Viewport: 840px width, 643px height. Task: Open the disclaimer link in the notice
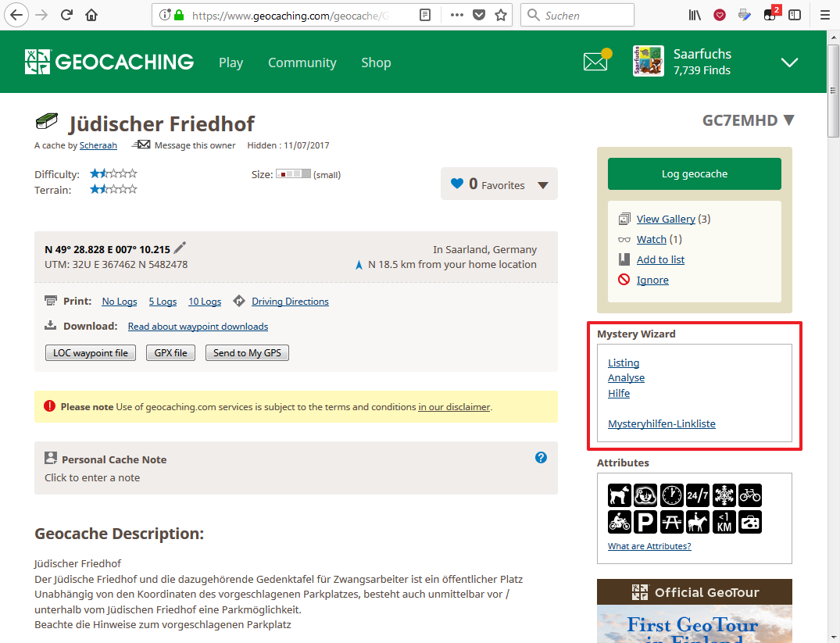point(454,407)
